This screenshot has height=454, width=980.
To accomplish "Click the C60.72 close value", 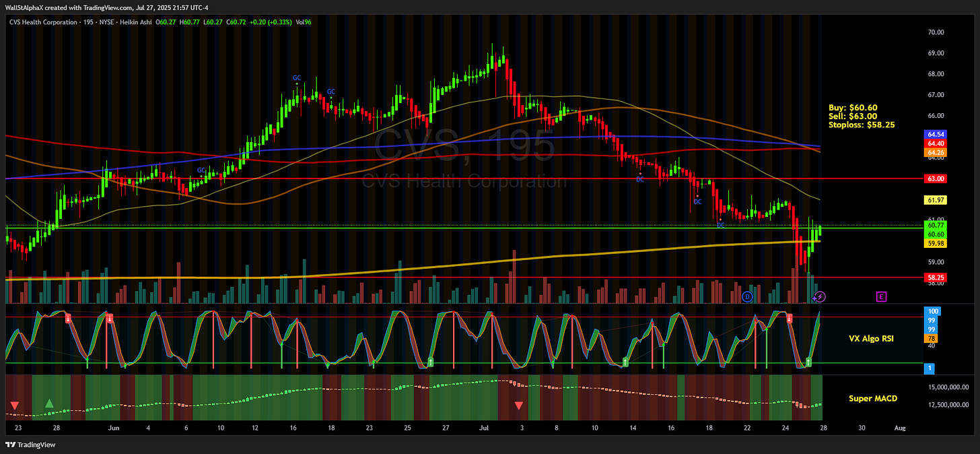I will (x=237, y=22).
